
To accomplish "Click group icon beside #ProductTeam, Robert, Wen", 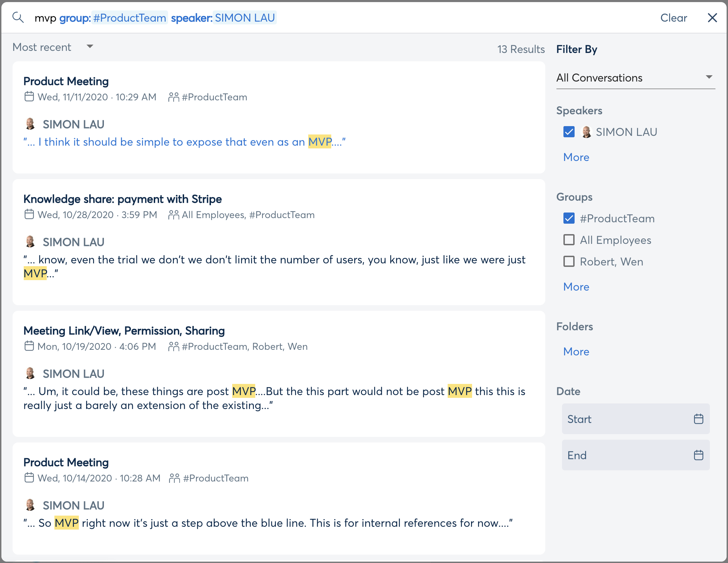I will (173, 346).
